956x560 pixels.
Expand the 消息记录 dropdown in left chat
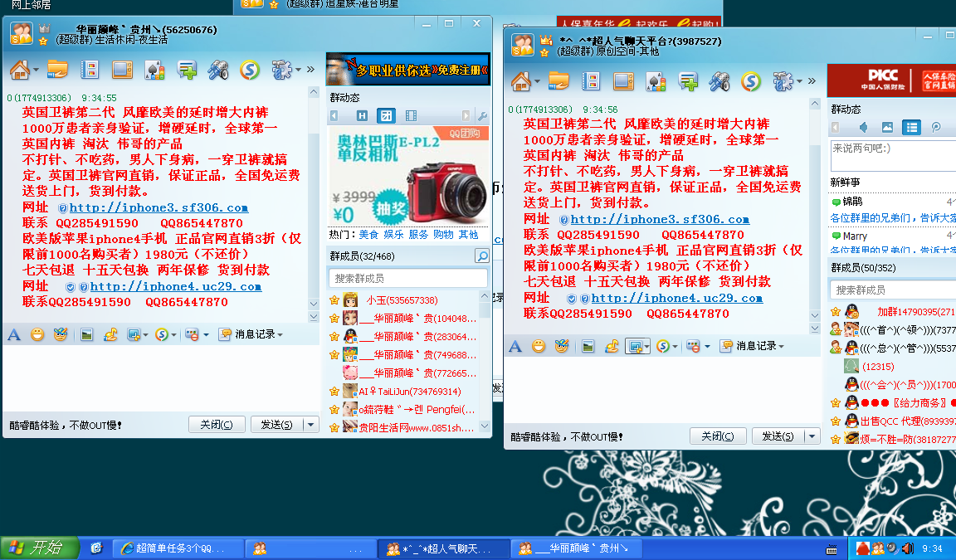(280, 334)
